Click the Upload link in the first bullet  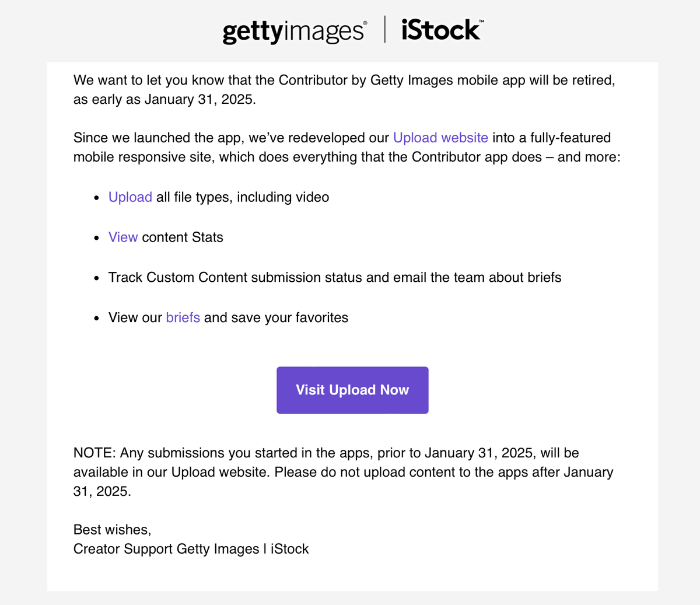tap(130, 197)
